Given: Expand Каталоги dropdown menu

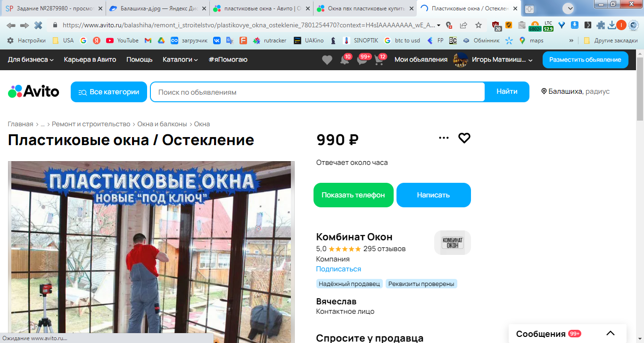Looking at the screenshot, I should point(180,59).
